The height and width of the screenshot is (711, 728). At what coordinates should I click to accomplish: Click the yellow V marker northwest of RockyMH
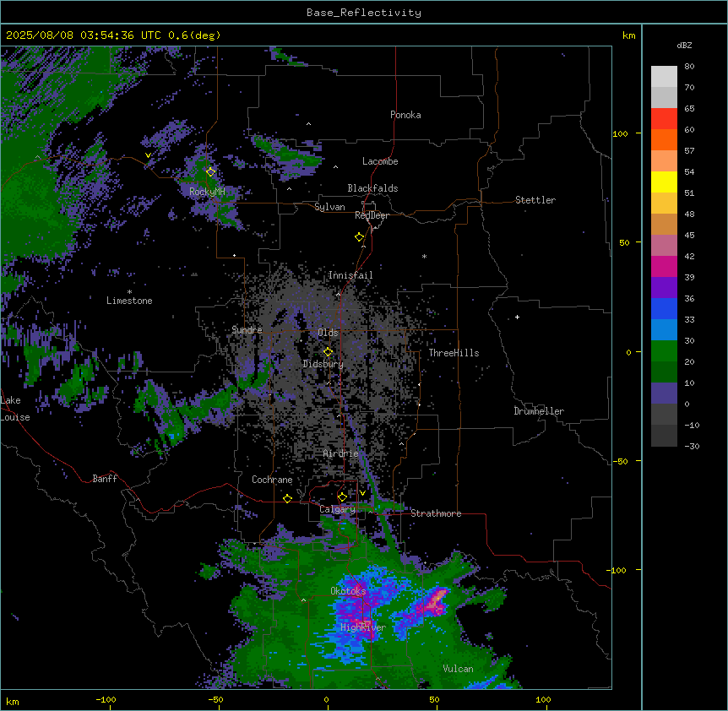pyautogui.click(x=148, y=155)
